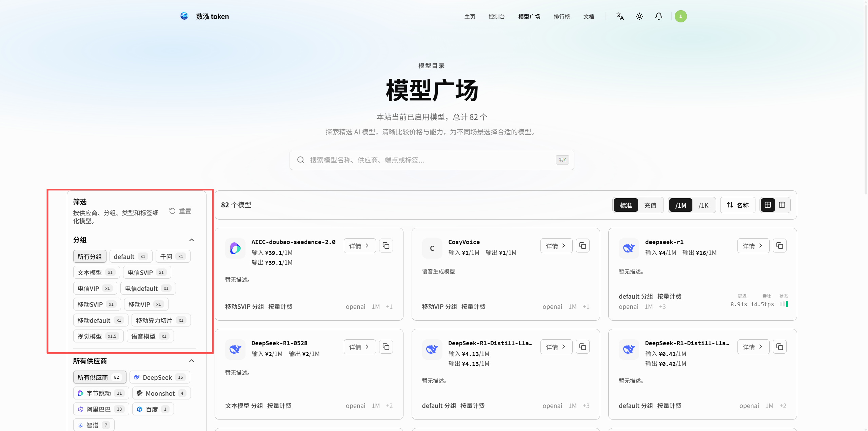Open 文档 nav item
The image size is (868, 431).
[589, 17]
